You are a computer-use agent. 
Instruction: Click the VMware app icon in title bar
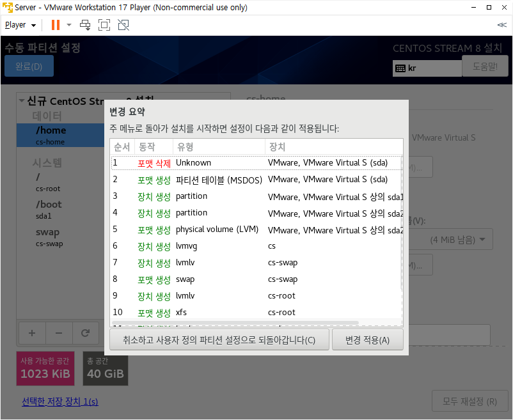point(7,7)
